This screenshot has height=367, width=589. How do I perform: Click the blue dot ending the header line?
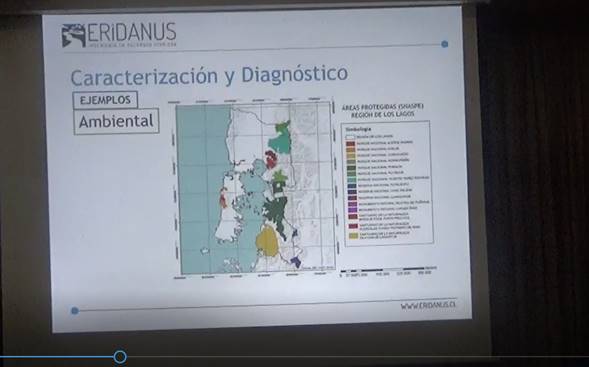[x=445, y=44]
